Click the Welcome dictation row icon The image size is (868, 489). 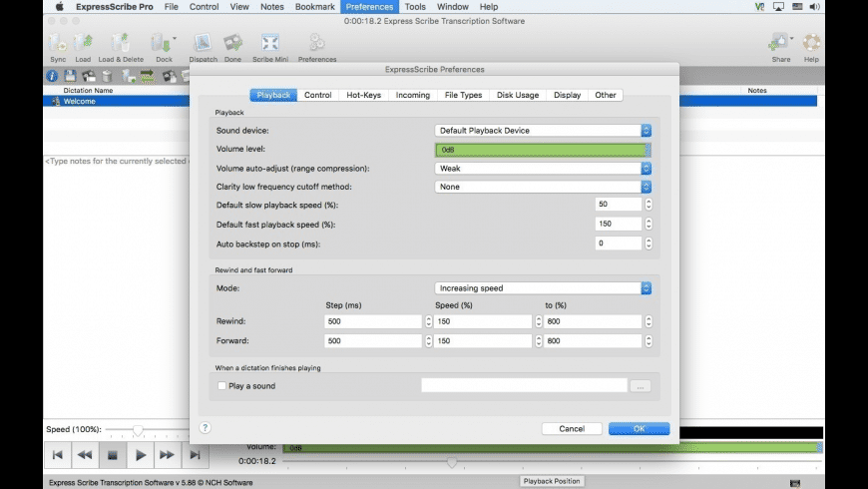55,102
